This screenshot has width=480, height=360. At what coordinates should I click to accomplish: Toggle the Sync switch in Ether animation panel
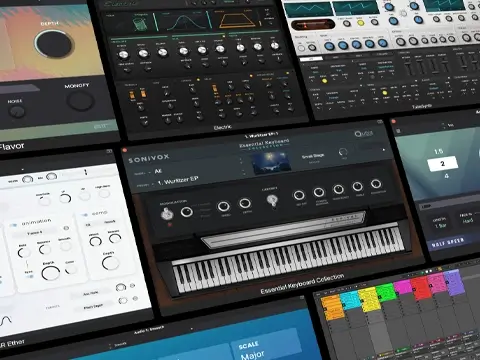(x=30, y=277)
